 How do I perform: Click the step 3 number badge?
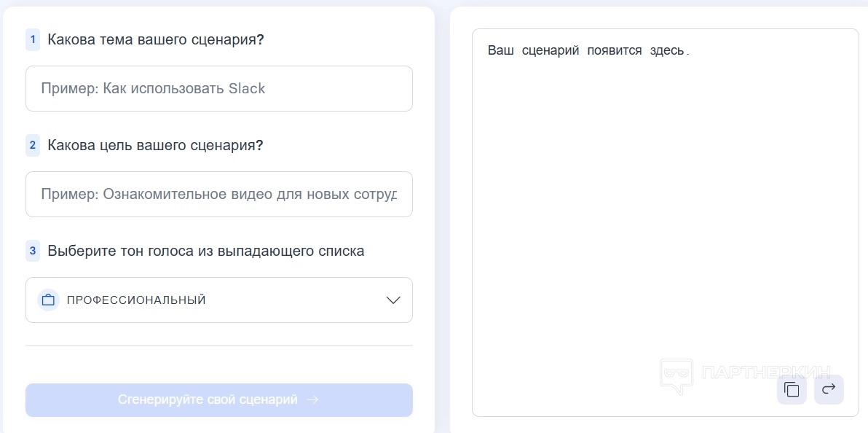click(33, 251)
